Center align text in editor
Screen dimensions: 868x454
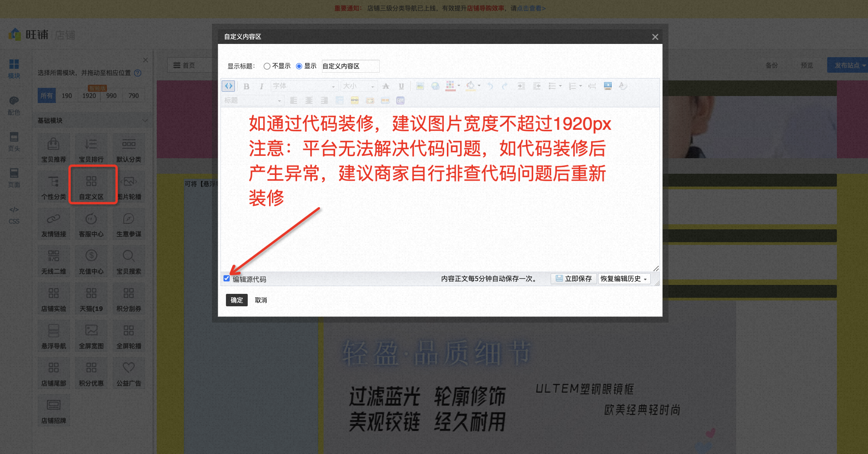pos(309,101)
